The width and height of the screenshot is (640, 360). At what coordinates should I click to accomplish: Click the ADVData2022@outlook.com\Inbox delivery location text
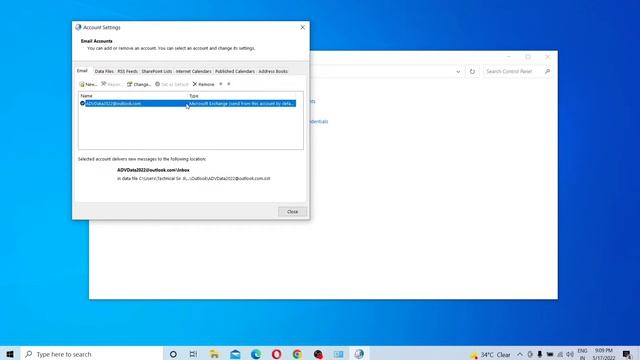point(153,170)
